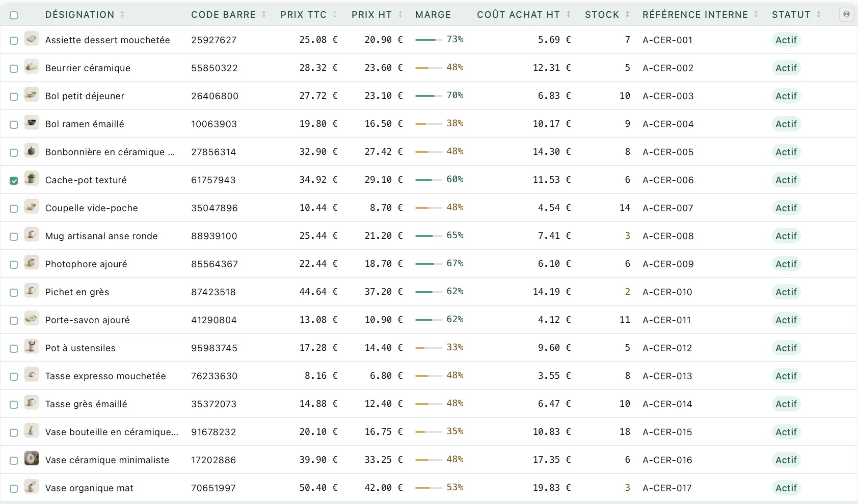
Task: Uncheck the Cache-pot texturé row checkbox
Action: 14,181
